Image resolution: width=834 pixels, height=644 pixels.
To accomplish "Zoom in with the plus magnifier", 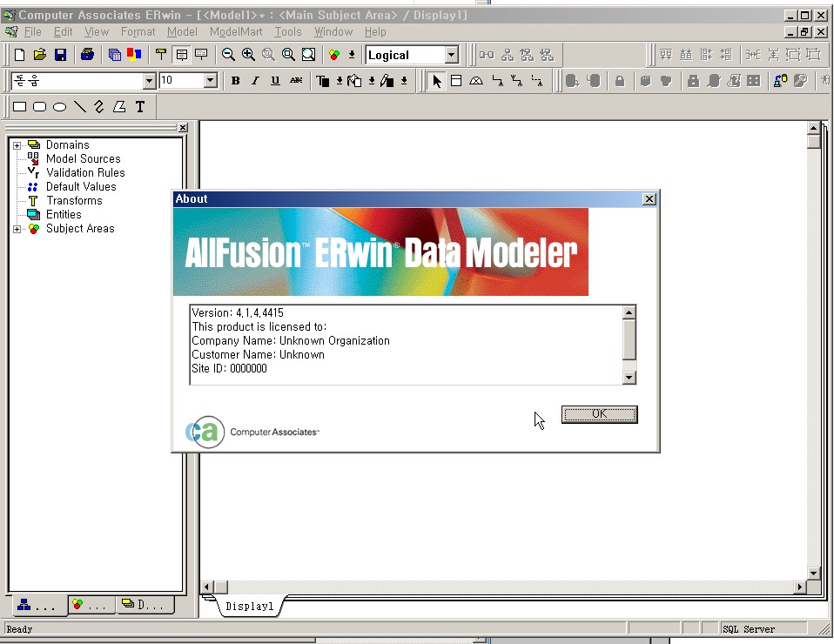I will point(248,55).
